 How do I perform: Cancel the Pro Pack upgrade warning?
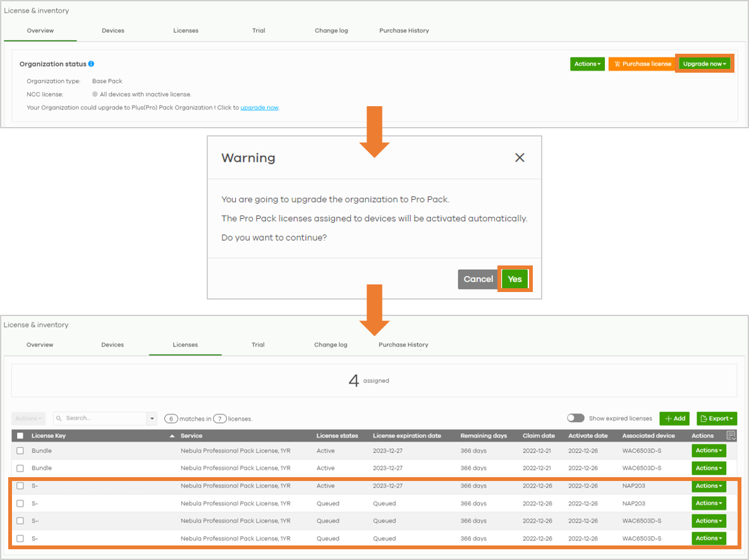click(478, 279)
